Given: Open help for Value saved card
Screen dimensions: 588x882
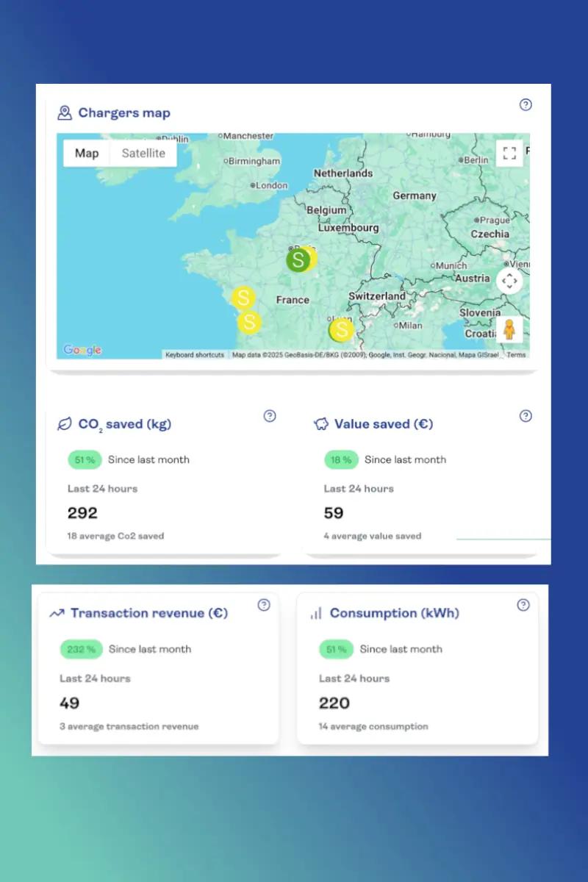Looking at the screenshot, I should click(x=526, y=416).
